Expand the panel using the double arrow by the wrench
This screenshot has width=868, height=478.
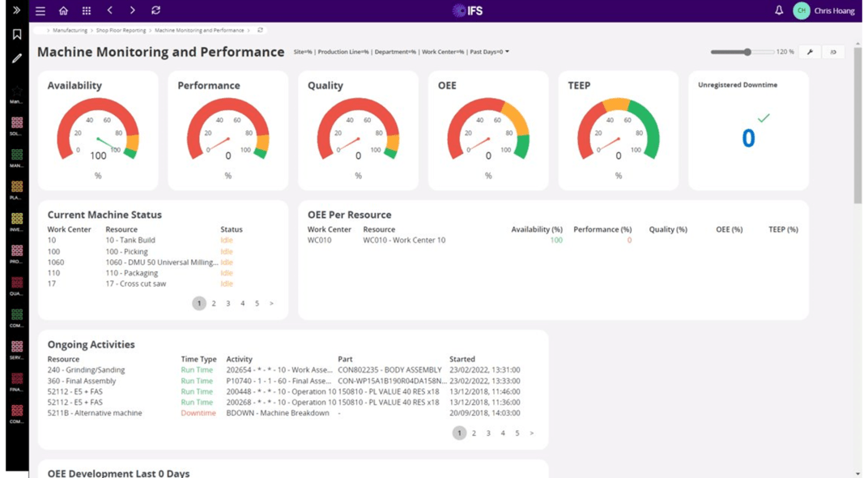pos(833,52)
